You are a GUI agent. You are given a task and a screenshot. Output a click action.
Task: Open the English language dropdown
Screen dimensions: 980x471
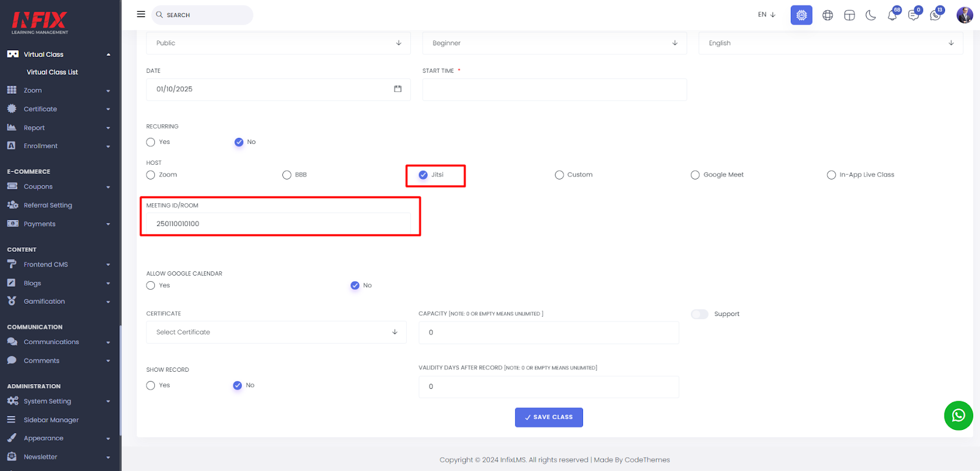(831, 43)
